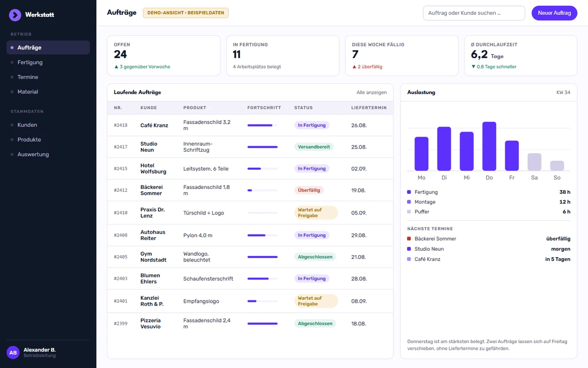Viewport: 588px width, 368px height.
Task: Click the Alle anzeigen link
Action: pyautogui.click(x=371, y=92)
